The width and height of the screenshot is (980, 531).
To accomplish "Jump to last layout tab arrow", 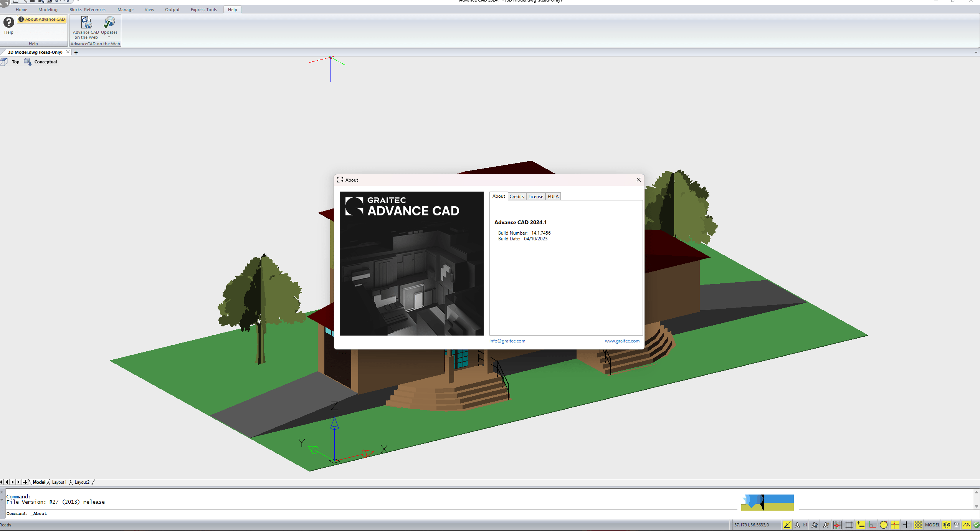I will click(19, 482).
